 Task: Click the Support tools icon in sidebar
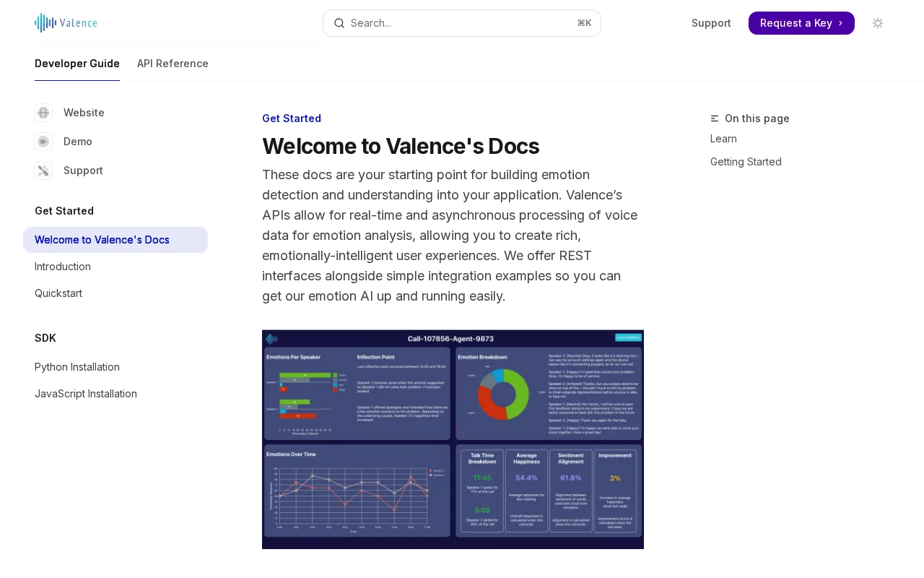tap(43, 171)
